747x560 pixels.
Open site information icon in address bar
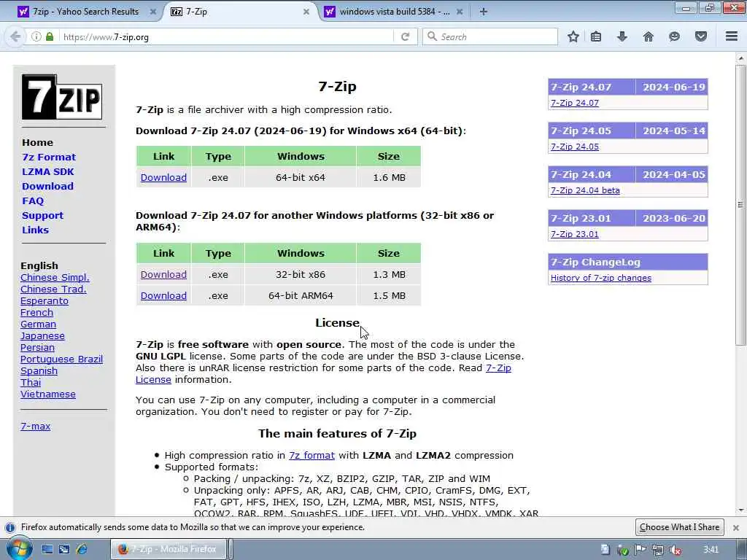[36, 36]
